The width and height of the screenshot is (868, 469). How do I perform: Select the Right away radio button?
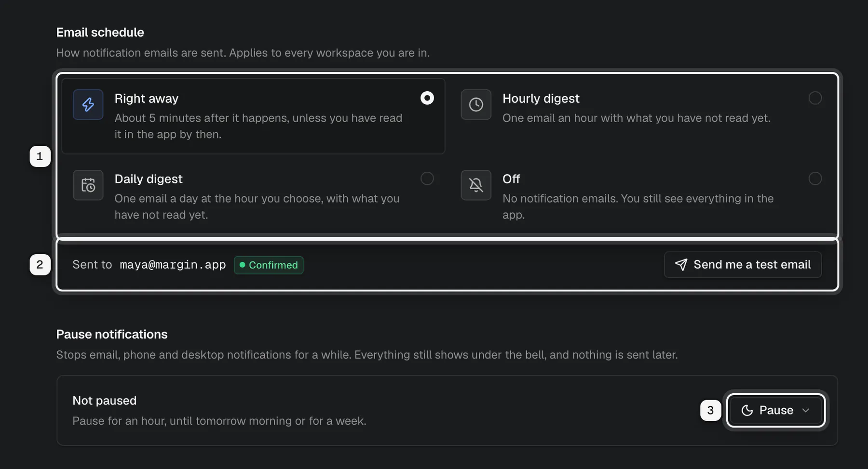427,98
